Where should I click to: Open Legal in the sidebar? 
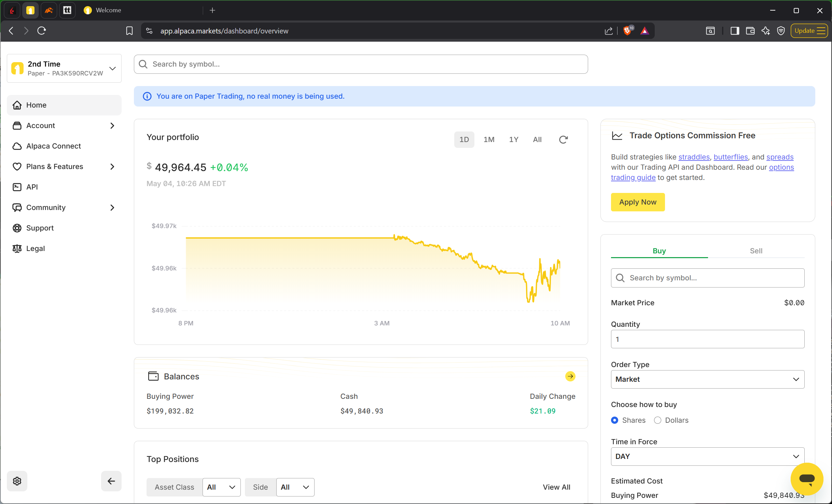pos(64,249)
